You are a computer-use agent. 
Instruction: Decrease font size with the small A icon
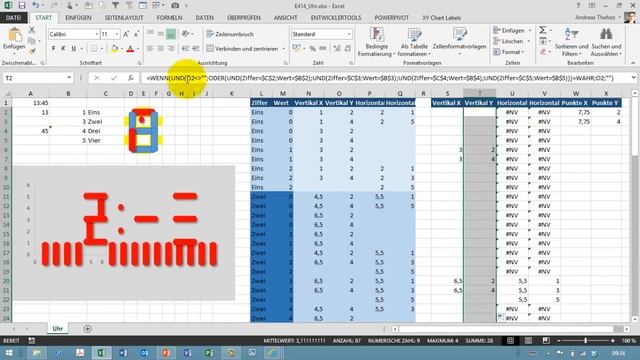coord(136,34)
